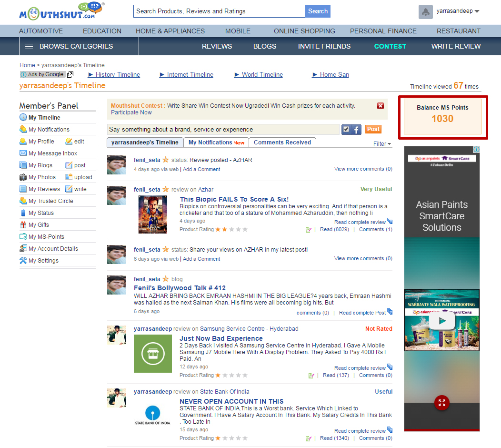Click the My Gifts present icon
Viewport: 501px width, 448px height.
(23, 225)
